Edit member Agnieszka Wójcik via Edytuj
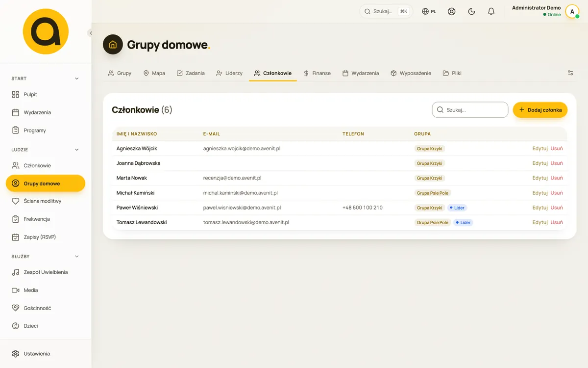This screenshot has width=588, height=368. [x=540, y=148]
